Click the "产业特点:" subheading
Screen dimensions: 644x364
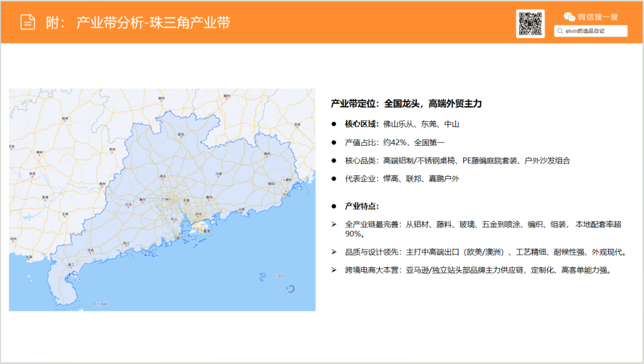pos(362,206)
